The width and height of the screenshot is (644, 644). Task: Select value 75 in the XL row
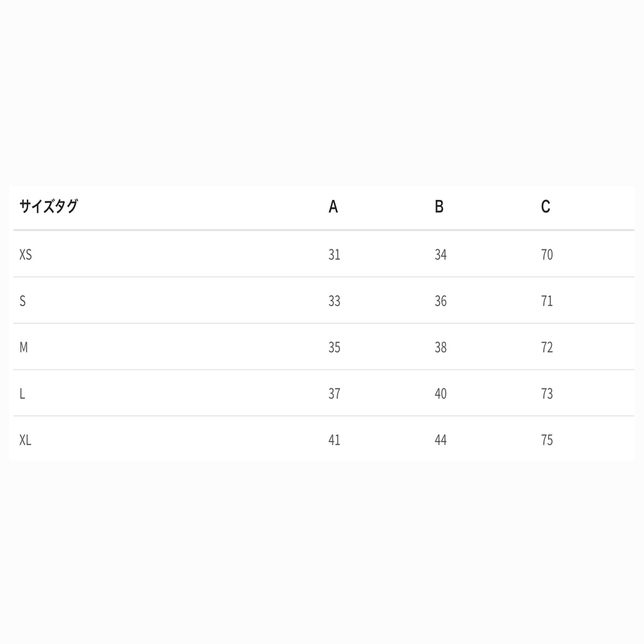pos(547,440)
